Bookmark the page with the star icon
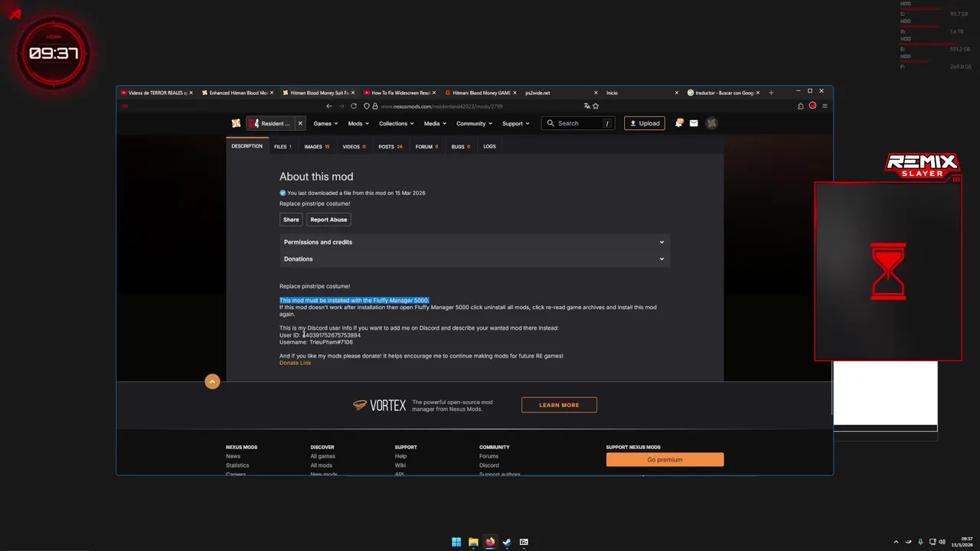980x551 pixels. pos(596,106)
